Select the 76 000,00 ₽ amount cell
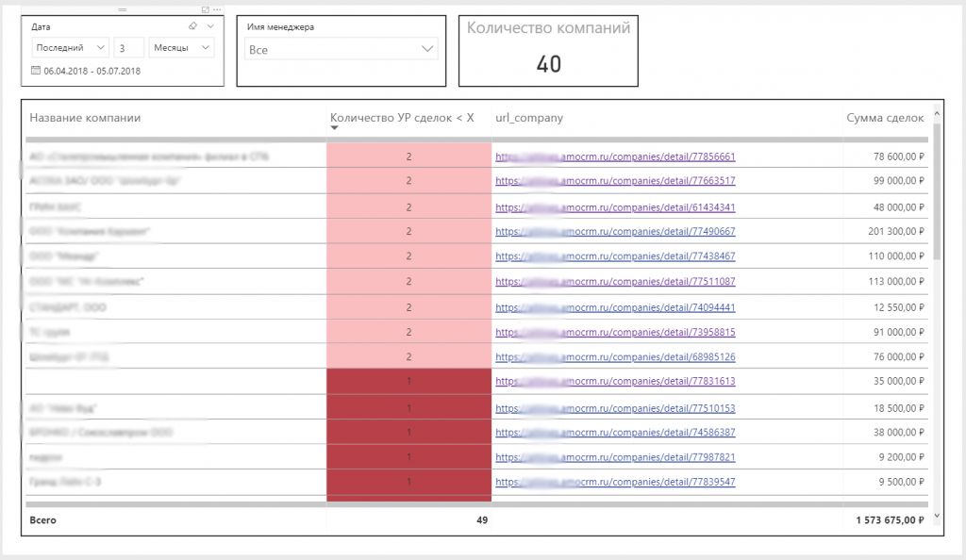The image size is (966, 560). coord(898,357)
